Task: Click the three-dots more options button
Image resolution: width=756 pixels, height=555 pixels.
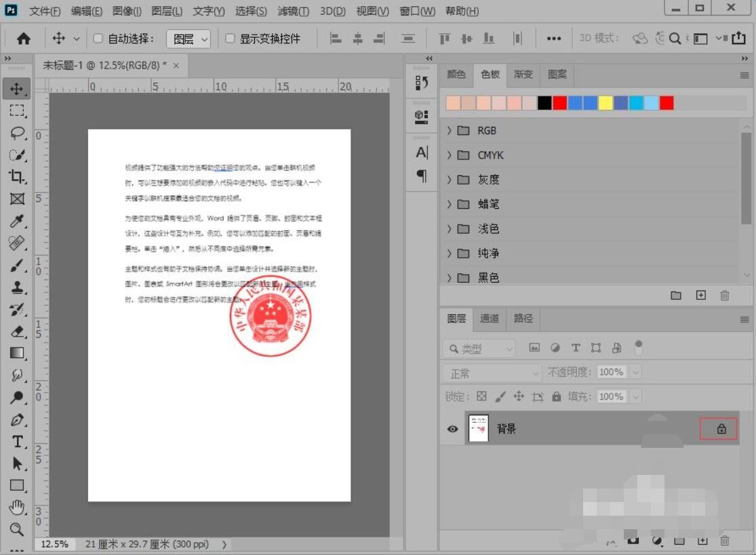Action: (553, 39)
